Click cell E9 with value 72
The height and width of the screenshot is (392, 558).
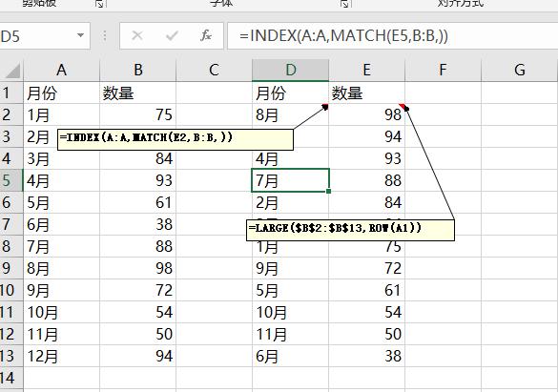366,268
